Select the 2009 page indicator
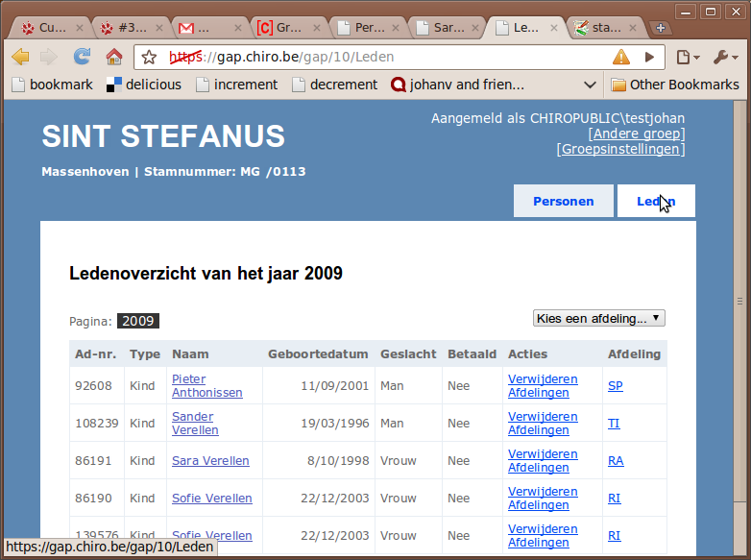The height and width of the screenshot is (560, 751). coord(138,321)
